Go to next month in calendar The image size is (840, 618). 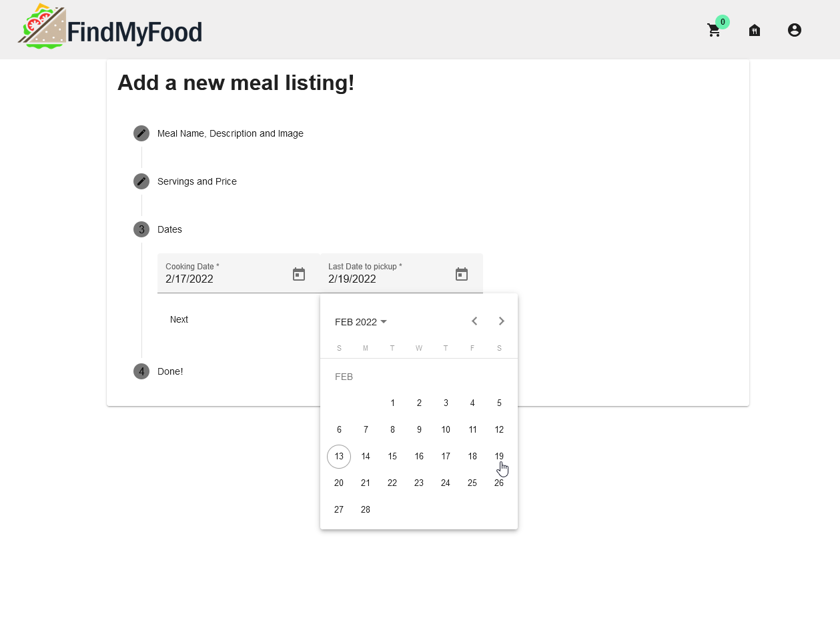point(502,321)
